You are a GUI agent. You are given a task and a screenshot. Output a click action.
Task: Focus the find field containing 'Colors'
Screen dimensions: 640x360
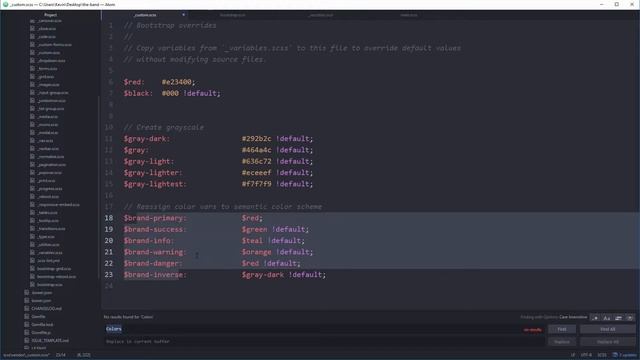click(x=324, y=329)
